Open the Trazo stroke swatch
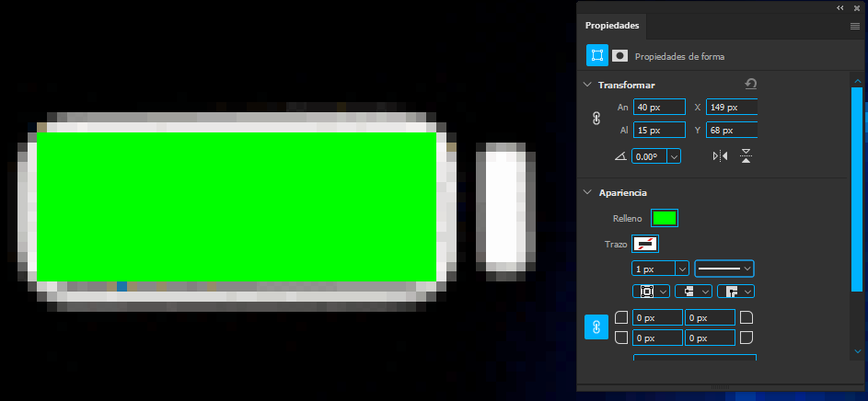Screen dimensions: 868x401 (x=645, y=244)
